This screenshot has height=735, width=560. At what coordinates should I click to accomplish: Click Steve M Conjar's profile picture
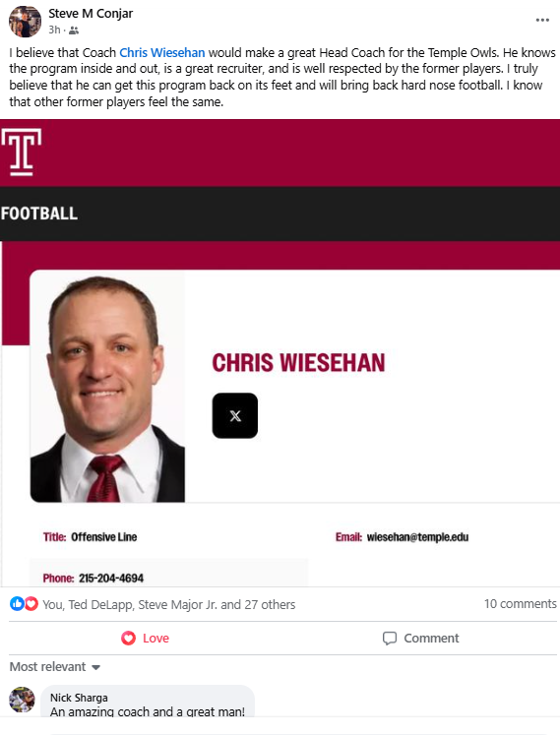pyautogui.click(x=25, y=22)
